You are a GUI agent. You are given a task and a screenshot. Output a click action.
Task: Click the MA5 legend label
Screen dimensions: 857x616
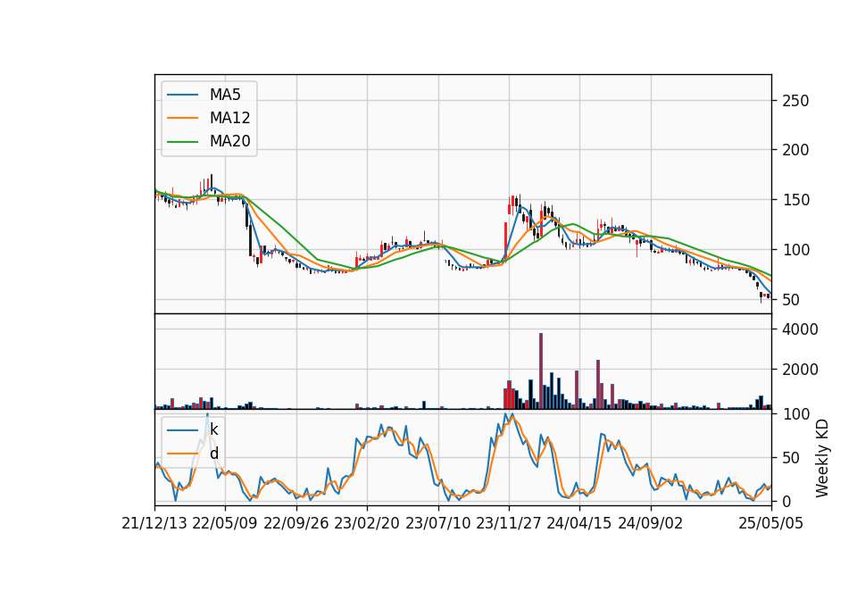225,95
